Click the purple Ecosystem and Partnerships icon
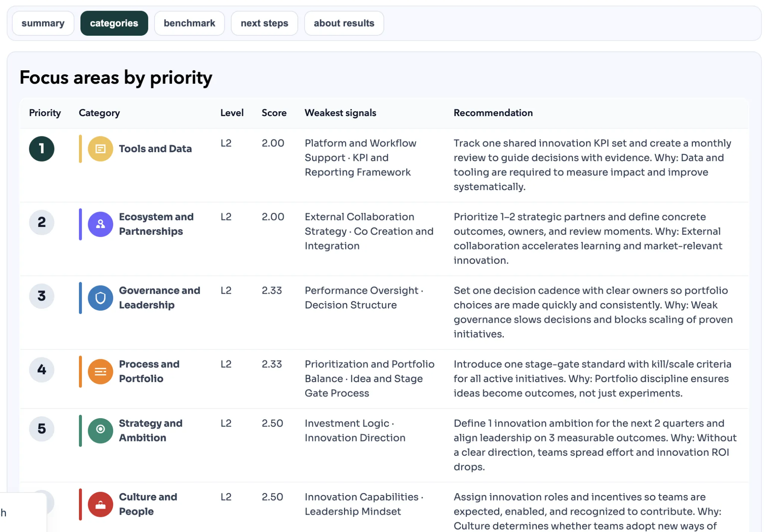 [x=100, y=224]
